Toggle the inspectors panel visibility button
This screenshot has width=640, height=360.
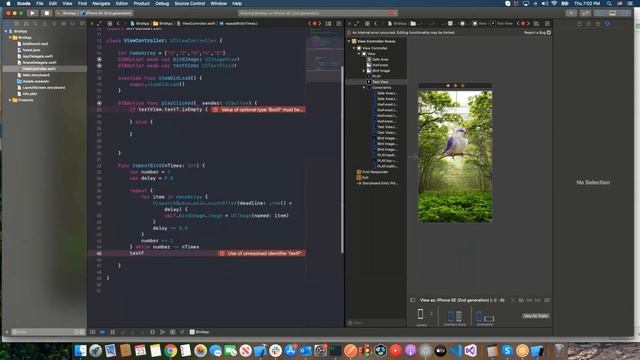(x=625, y=13)
